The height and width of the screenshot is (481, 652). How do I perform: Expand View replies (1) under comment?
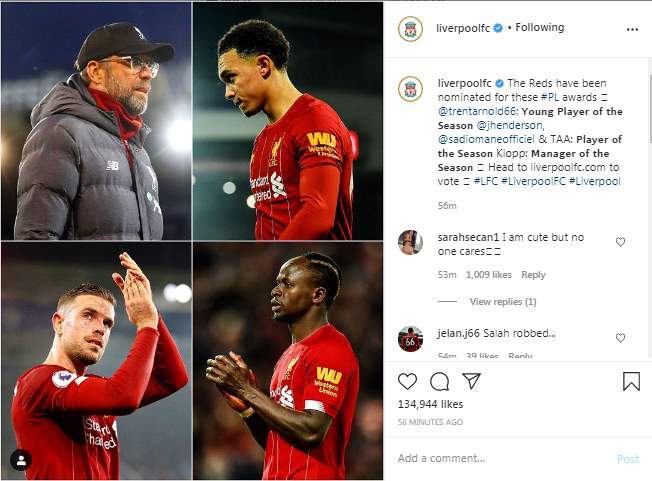coord(503,301)
